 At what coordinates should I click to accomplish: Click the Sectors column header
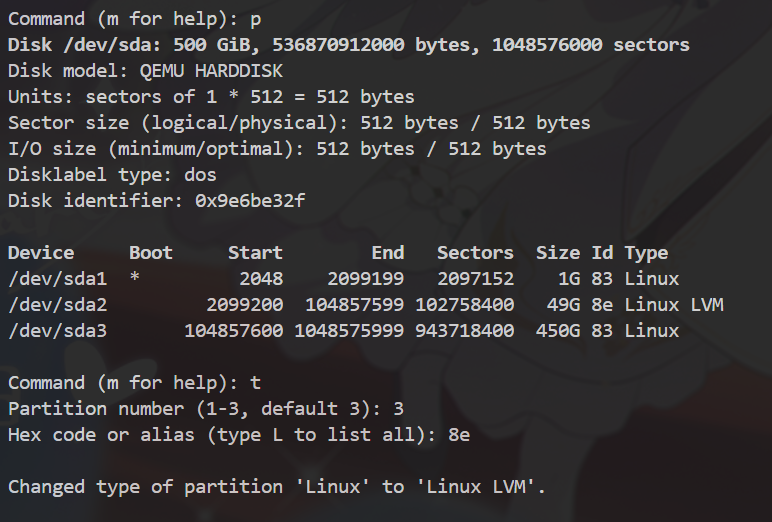[475, 253]
